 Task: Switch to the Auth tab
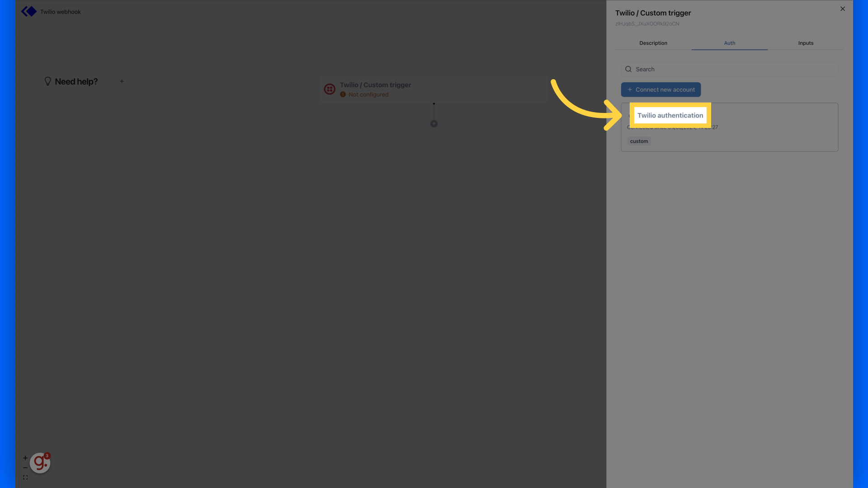click(x=730, y=43)
